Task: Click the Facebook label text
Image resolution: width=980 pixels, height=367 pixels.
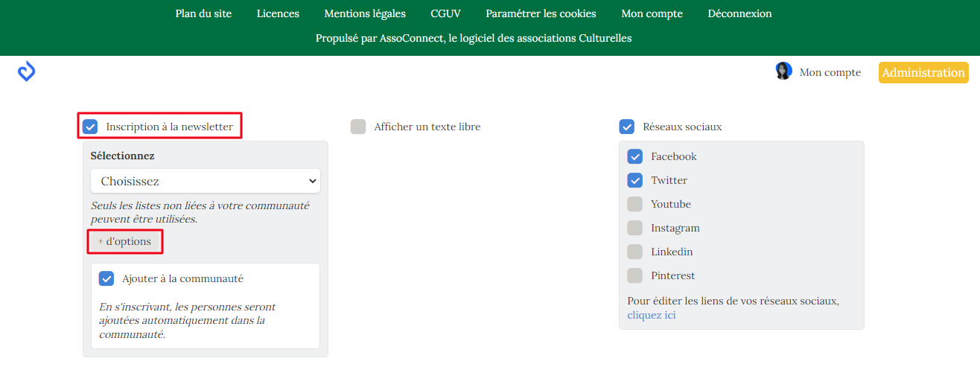Action: pyautogui.click(x=674, y=156)
